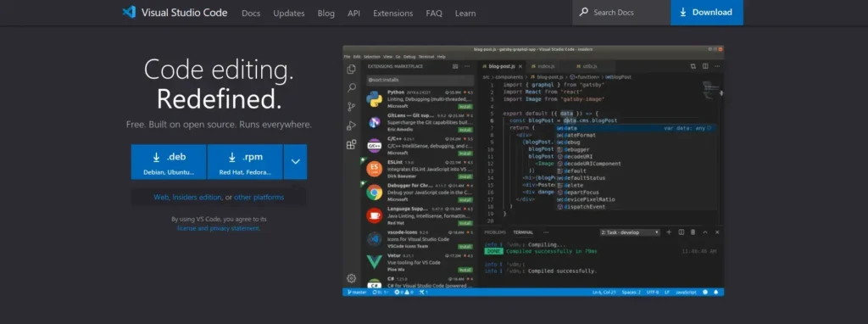Open Extensions in the top navigation
Viewport: 868px width, 324px height.
(393, 14)
